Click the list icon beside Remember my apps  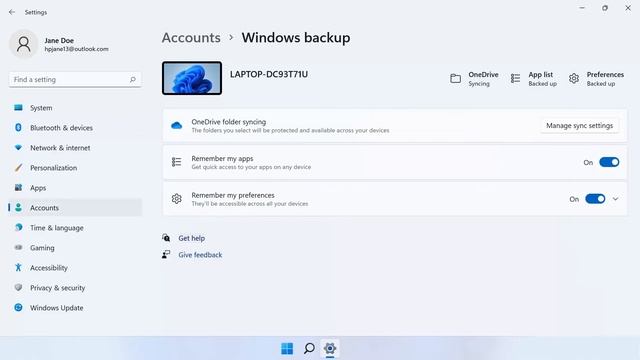(176, 162)
